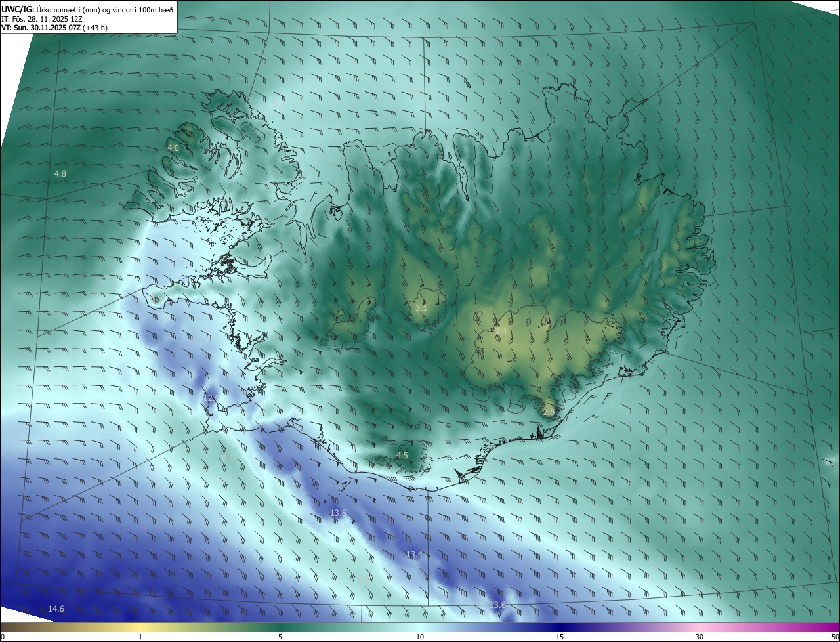840x642 pixels.
Task: Click the 2.6 value in southeast Iceland
Action: 549,412
